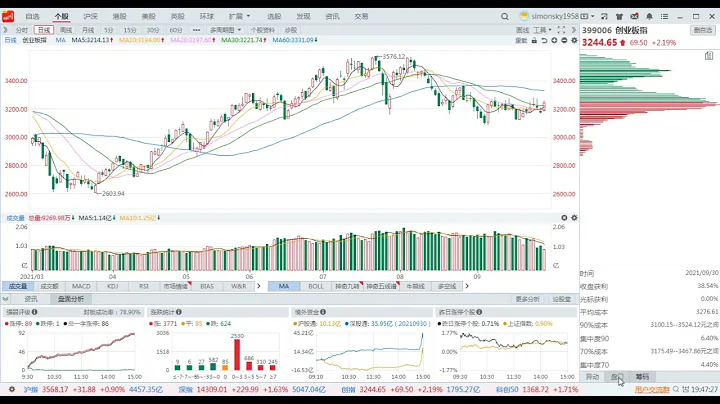This screenshot has width=720, height=404.
Task: Switch to the KDJ indicator tab
Action: [x=112, y=286]
